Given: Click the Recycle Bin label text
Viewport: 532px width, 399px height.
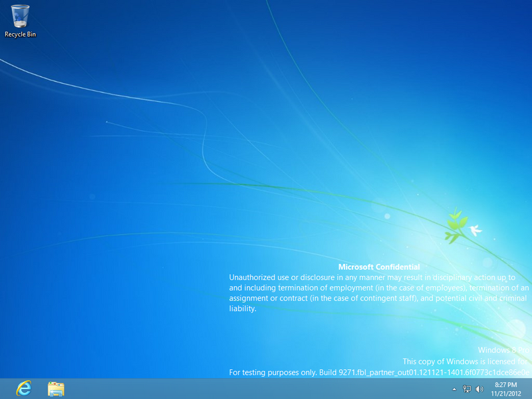Looking at the screenshot, I should [x=20, y=35].
